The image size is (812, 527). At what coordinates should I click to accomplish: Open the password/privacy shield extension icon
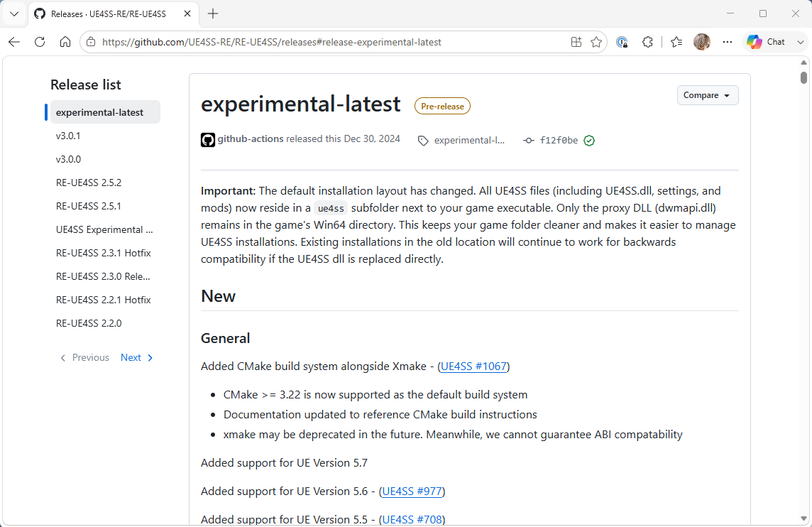pyautogui.click(x=622, y=42)
